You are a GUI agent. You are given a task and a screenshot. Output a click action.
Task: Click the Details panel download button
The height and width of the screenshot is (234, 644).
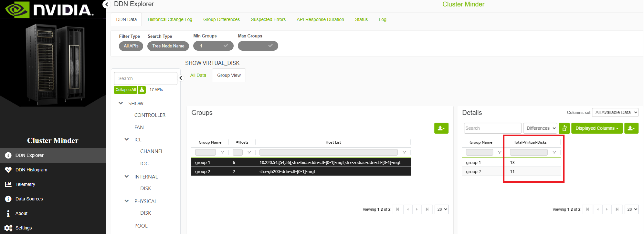(x=631, y=128)
